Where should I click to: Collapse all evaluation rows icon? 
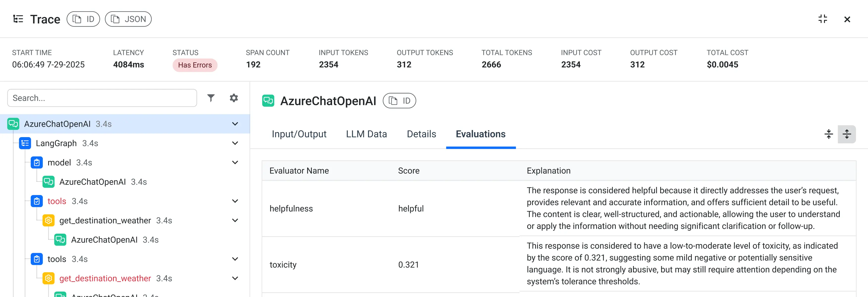(x=829, y=134)
